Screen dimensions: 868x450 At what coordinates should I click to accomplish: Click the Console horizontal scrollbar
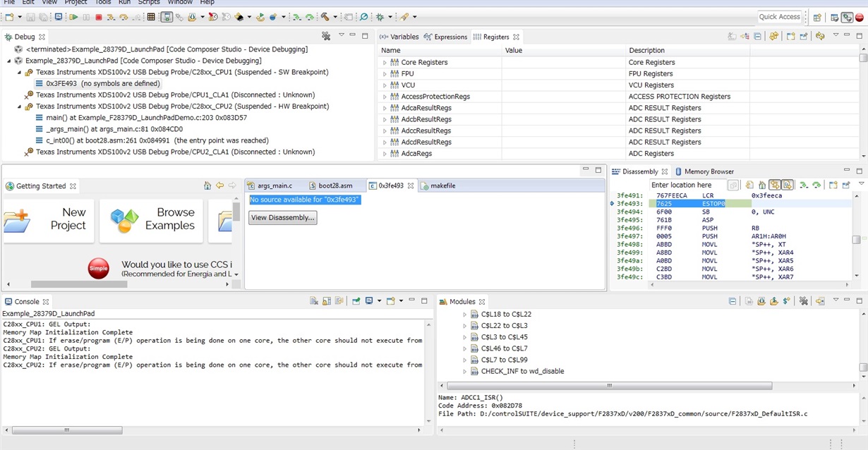[66, 430]
